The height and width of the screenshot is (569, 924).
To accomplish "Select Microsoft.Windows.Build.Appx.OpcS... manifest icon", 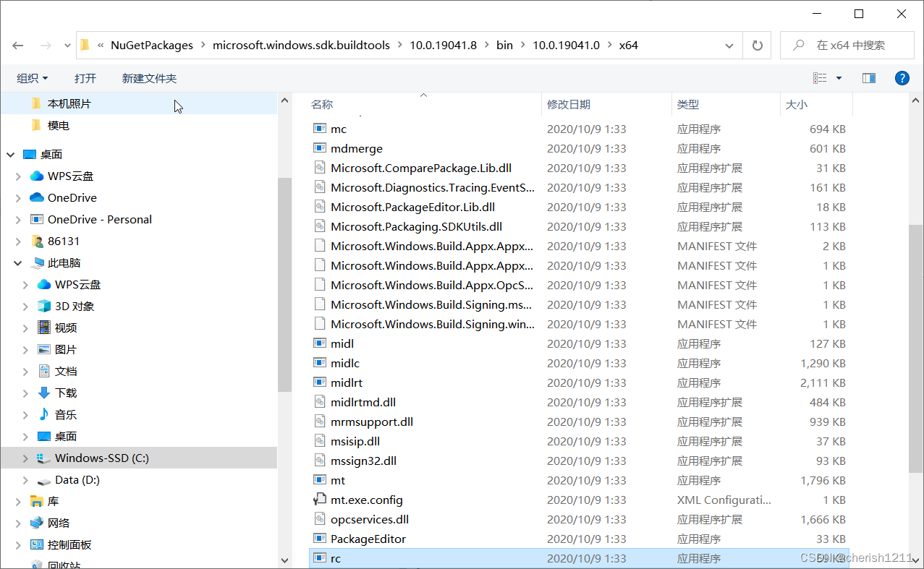I will 320,284.
